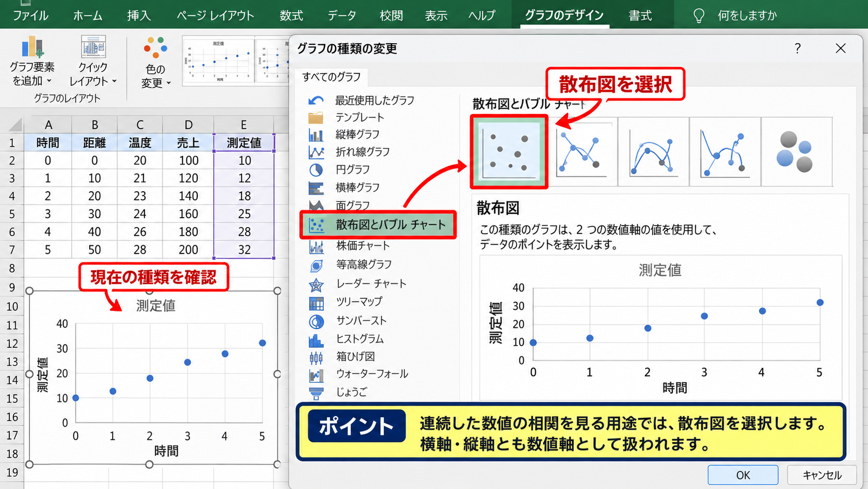This screenshot has width=868, height=489.
Task: Click cell E7 with value 32
Action: point(244,249)
